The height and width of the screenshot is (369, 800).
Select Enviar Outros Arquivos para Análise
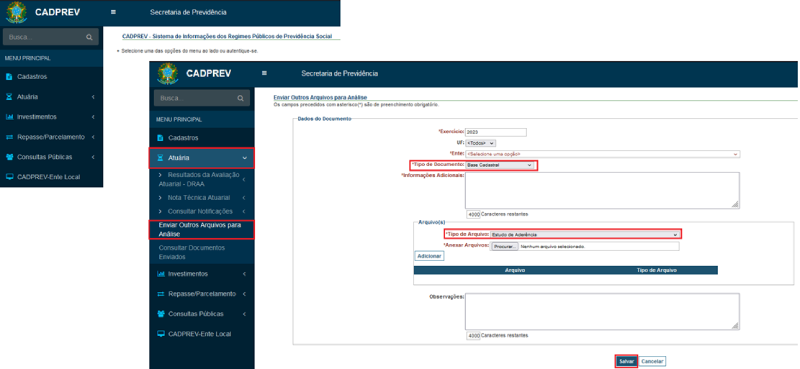[202, 229]
